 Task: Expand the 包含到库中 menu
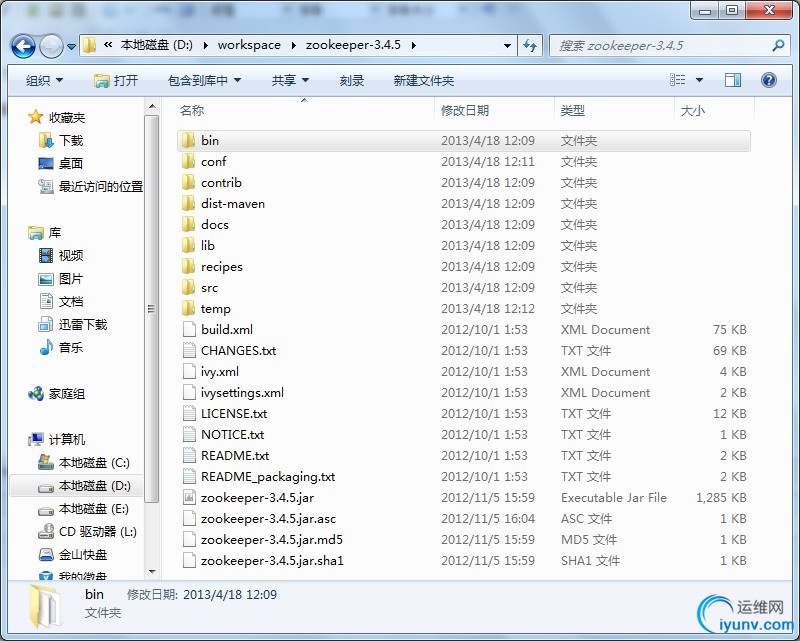tap(204, 81)
